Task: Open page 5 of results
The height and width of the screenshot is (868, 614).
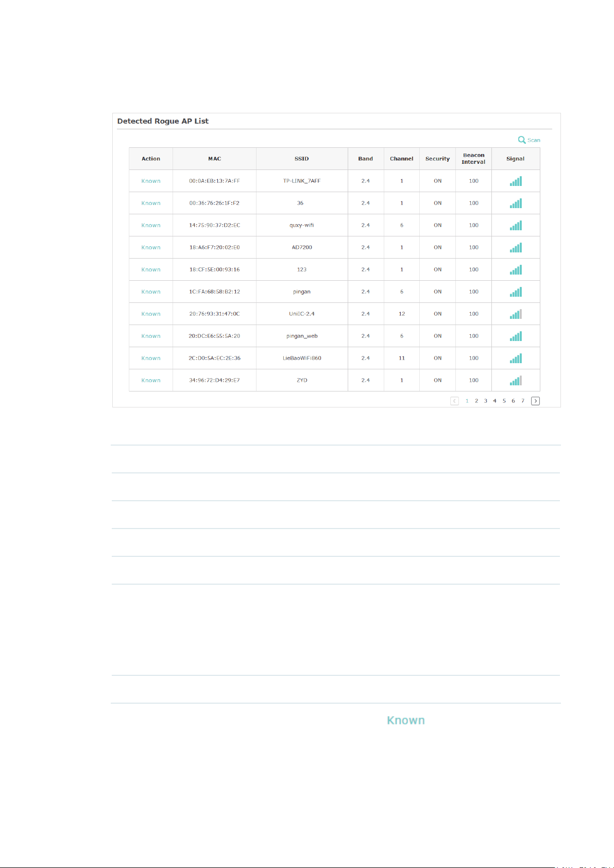Action: [x=504, y=401]
